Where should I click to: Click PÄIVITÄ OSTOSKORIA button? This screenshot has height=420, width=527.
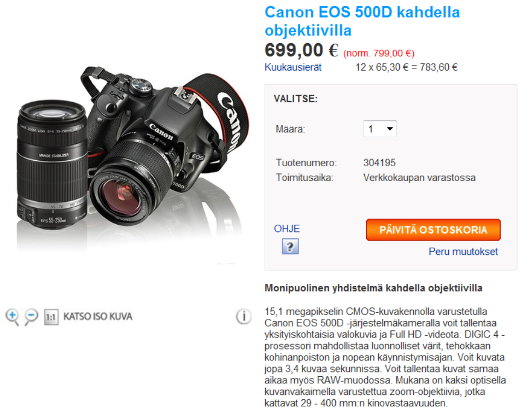click(433, 230)
